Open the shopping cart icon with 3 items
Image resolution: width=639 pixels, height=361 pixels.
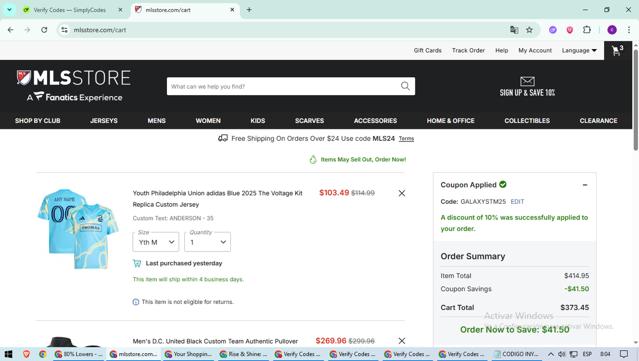click(x=617, y=51)
